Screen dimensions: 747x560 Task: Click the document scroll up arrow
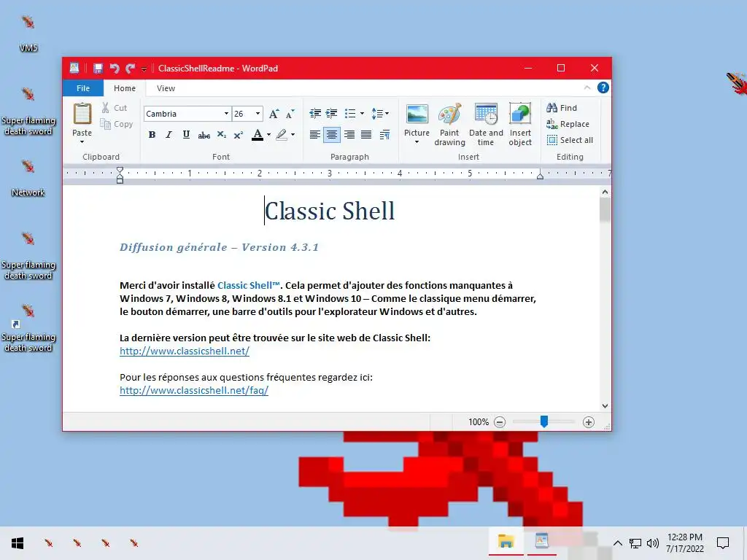coord(605,192)
